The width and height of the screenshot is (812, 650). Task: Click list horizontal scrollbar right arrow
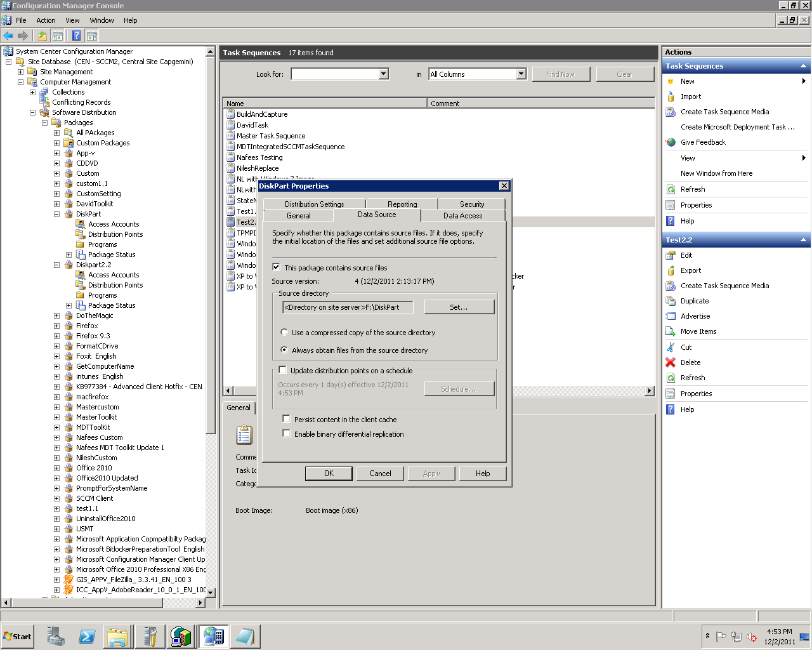click(650, 390)
